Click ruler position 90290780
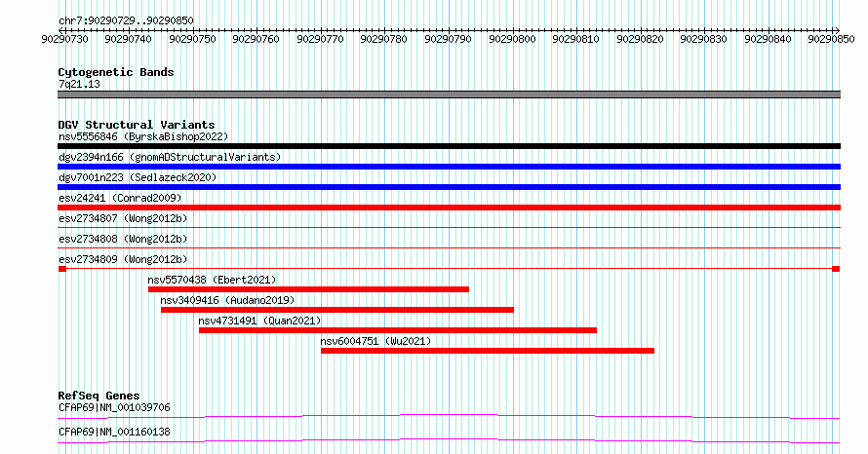868x454 pixels. (383, 39)
